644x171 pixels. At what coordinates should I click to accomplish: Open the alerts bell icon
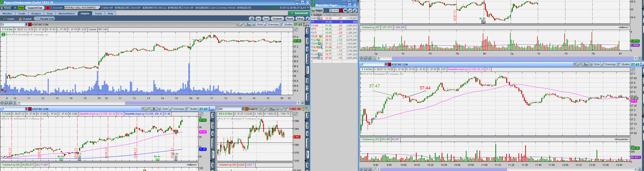point(252,19)
